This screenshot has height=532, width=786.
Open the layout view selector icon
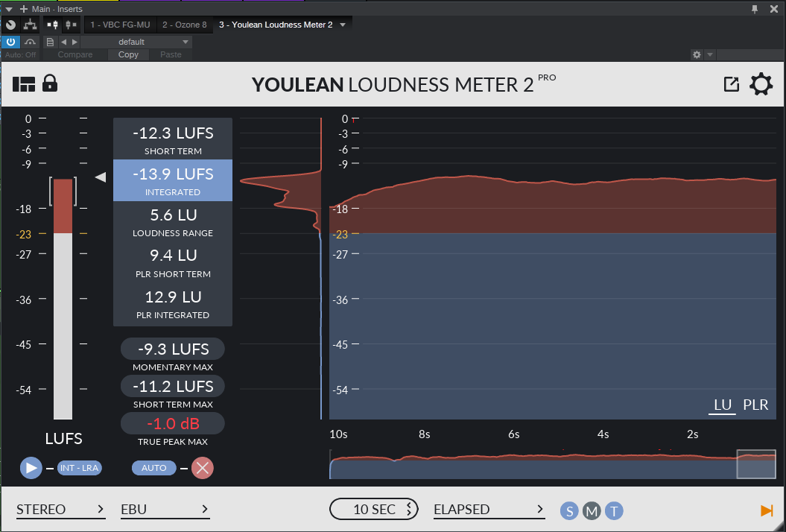[x=24, y=84]
